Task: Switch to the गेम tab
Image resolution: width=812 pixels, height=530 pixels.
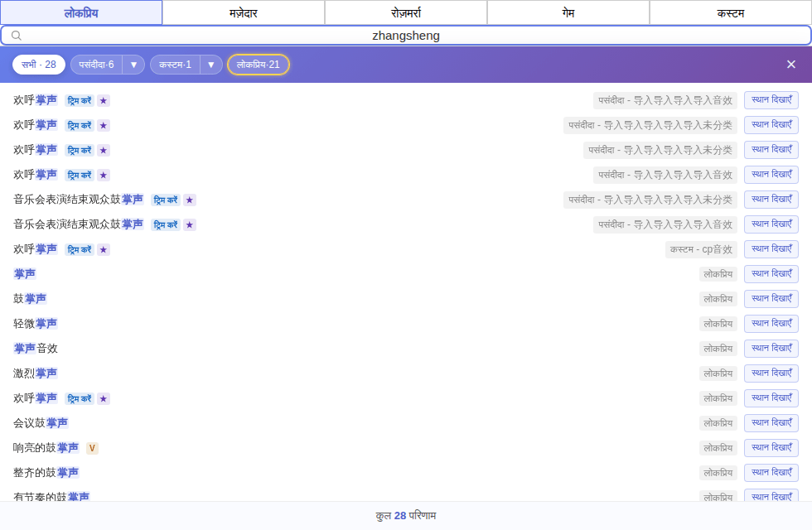Action: (x=568, y=13)
